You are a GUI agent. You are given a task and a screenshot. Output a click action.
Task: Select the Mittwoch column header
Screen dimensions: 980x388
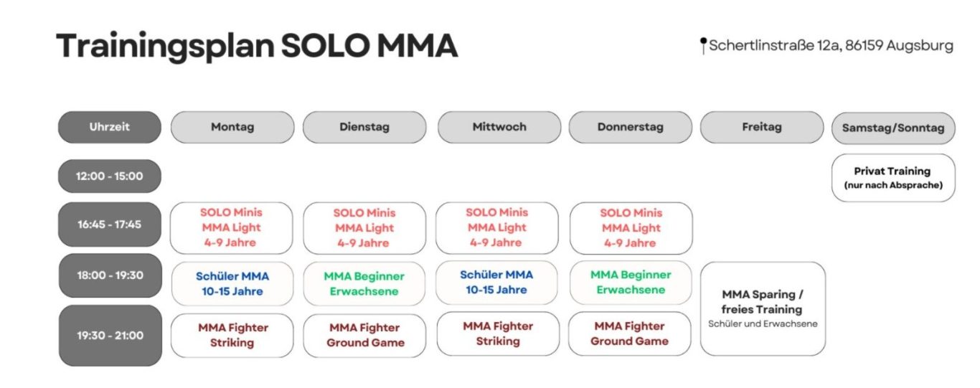point(499,127)
